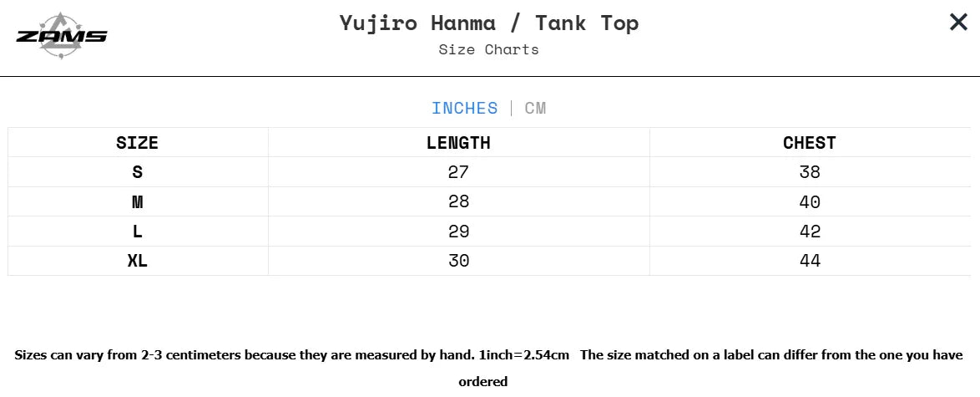The height and width of the screenshot is (397, 980).
Task: Click the length value 29
Action: coord(458,232)
